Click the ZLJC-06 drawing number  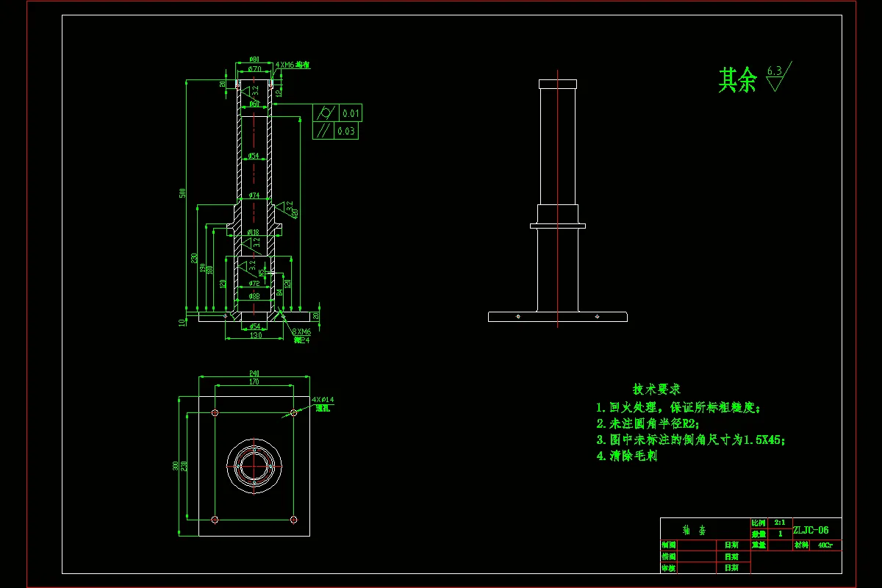pyautogui.click(x=811, y=530)
